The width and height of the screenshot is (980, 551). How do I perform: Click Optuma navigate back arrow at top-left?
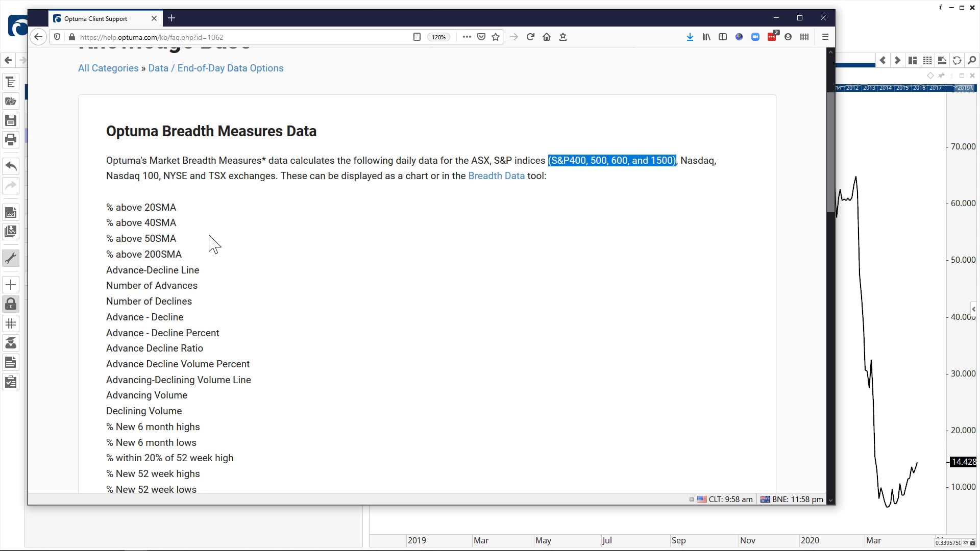(x=8, y=60)
